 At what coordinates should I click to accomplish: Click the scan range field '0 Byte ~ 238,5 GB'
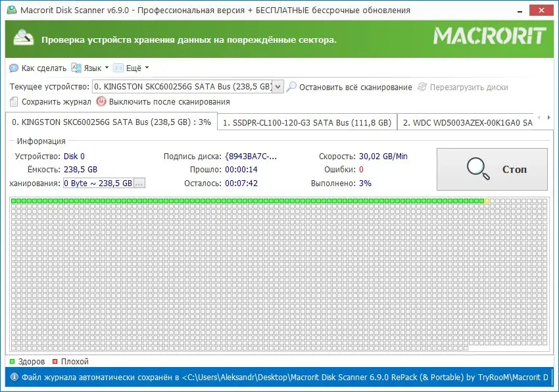tap(99, 184)
